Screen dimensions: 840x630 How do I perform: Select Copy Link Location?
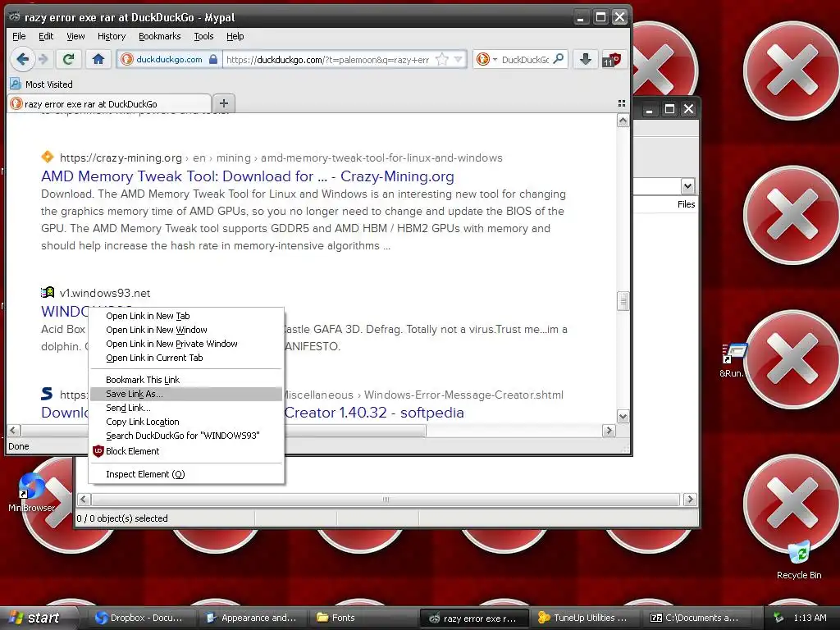tap(186, 422)
